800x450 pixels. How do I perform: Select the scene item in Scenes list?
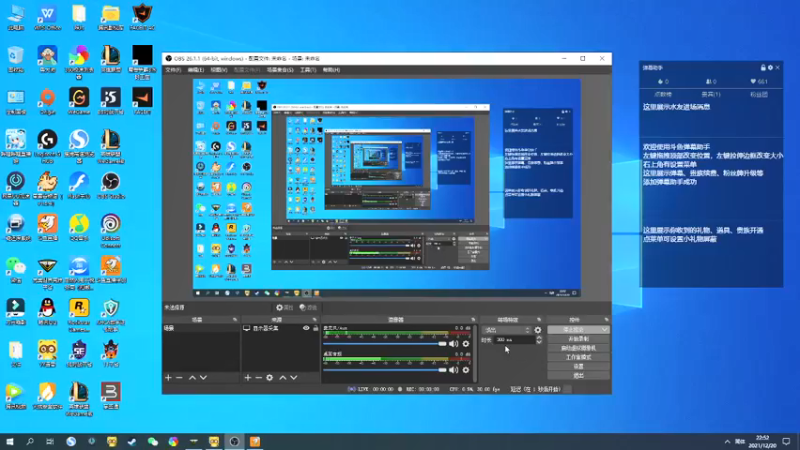201,328
